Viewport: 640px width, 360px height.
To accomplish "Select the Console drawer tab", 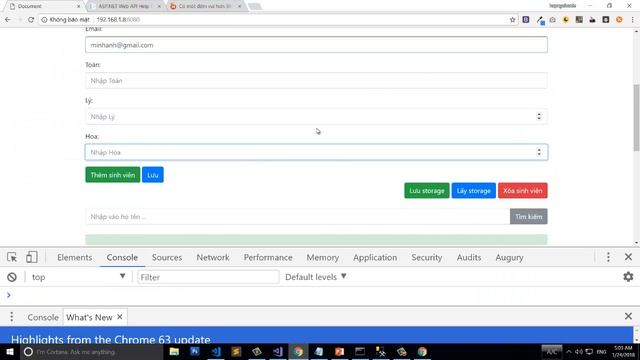I will (x=43, y=317).
